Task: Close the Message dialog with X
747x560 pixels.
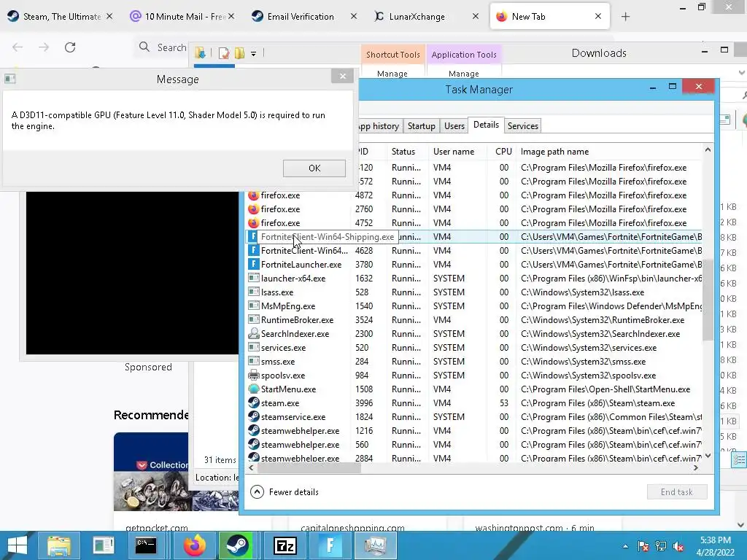Action: click(343, 76)
